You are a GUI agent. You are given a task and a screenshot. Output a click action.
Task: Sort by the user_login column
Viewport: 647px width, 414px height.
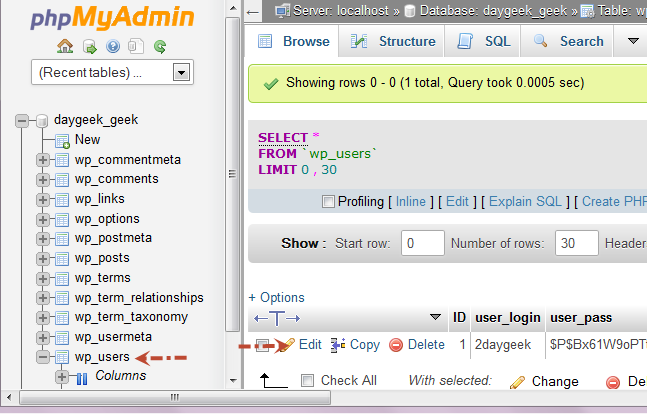tap(508, 318)
